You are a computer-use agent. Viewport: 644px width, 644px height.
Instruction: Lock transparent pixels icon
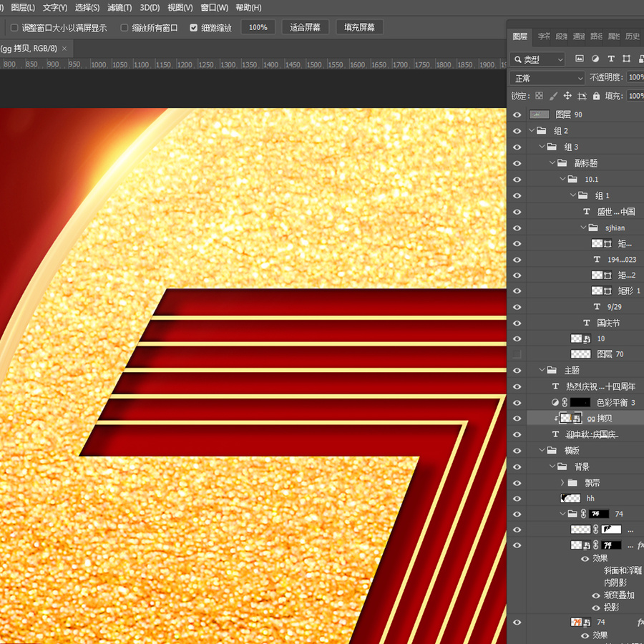point(540,96)
